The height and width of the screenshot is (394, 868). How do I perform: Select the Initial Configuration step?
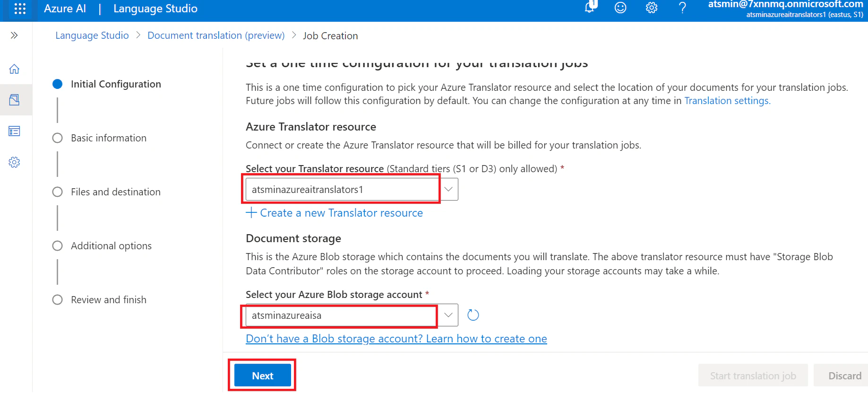(108, 84)
